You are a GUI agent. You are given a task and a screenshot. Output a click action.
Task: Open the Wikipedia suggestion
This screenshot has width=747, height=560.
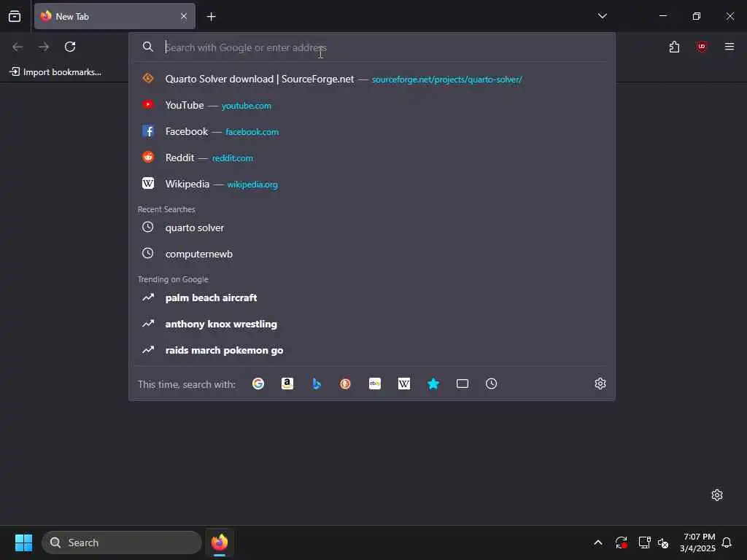click(x=371, y=184)
